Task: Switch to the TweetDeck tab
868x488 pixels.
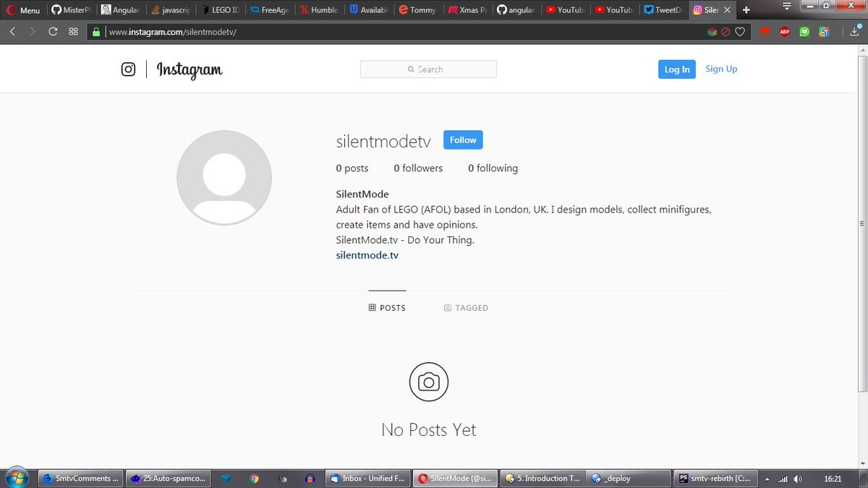Action: (662, 10)
